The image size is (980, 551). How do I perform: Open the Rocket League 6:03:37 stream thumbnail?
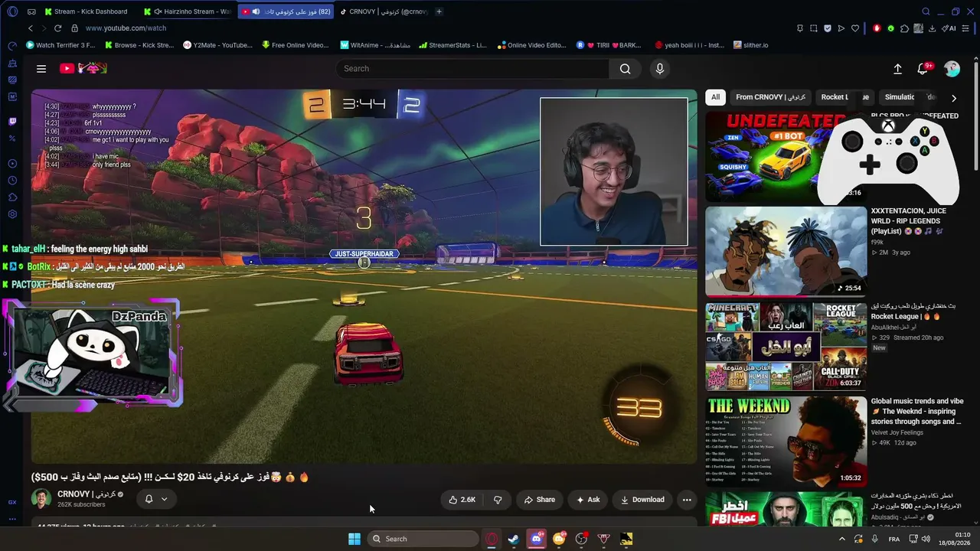(786, 347)
